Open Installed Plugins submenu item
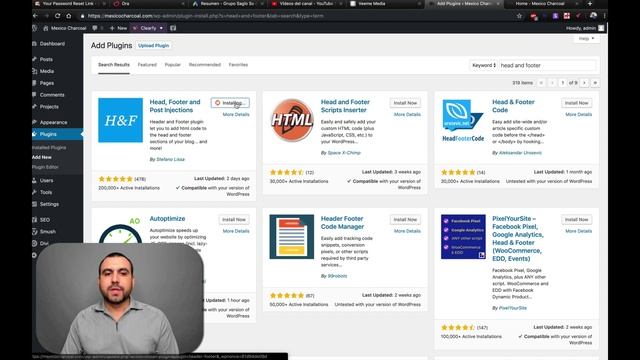Screen dimensions: 640x360 (x=49, y=147)
